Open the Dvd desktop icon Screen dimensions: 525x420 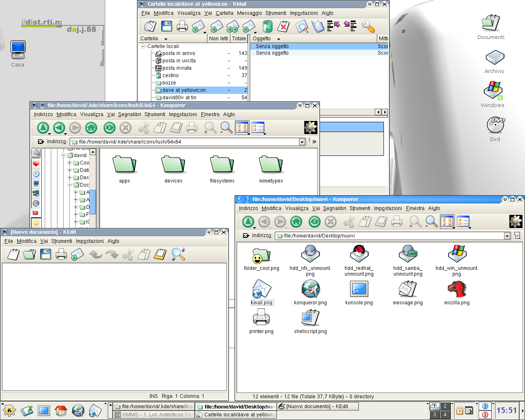pos(495,129)
